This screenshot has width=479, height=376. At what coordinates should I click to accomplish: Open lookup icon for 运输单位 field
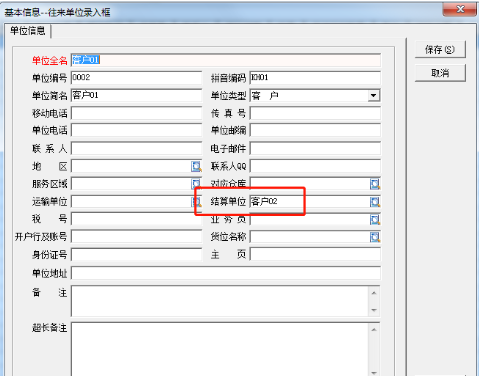(196, 201)
